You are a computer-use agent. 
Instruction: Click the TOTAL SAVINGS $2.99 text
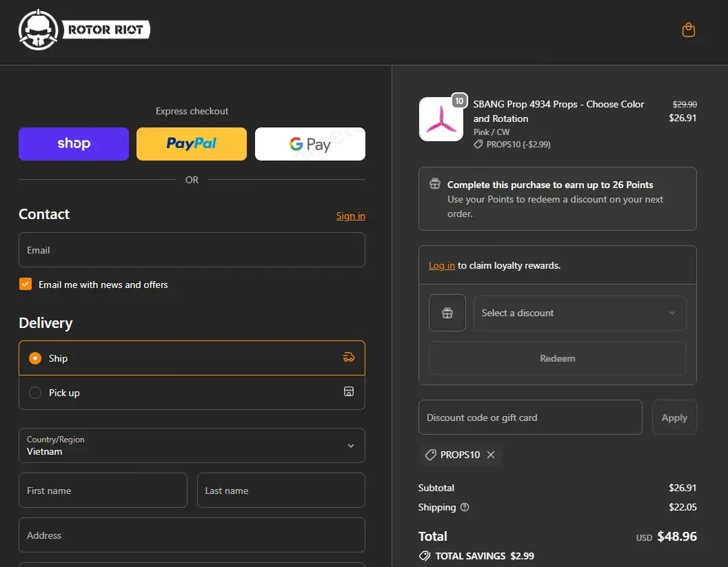tap(485, 556)
